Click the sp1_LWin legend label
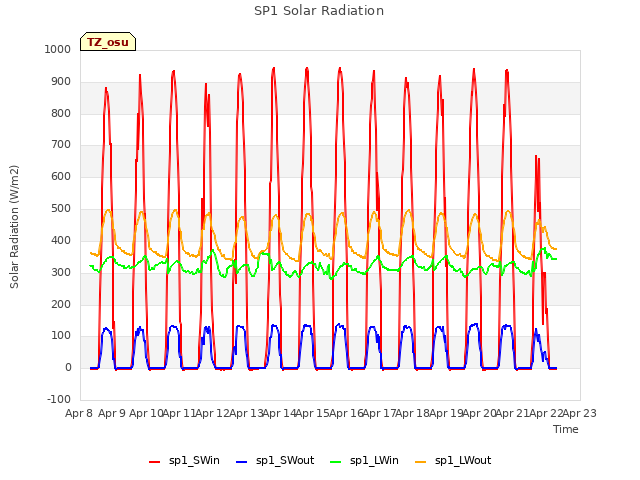This screenshot has width=640, height=480. click(374, 460)
